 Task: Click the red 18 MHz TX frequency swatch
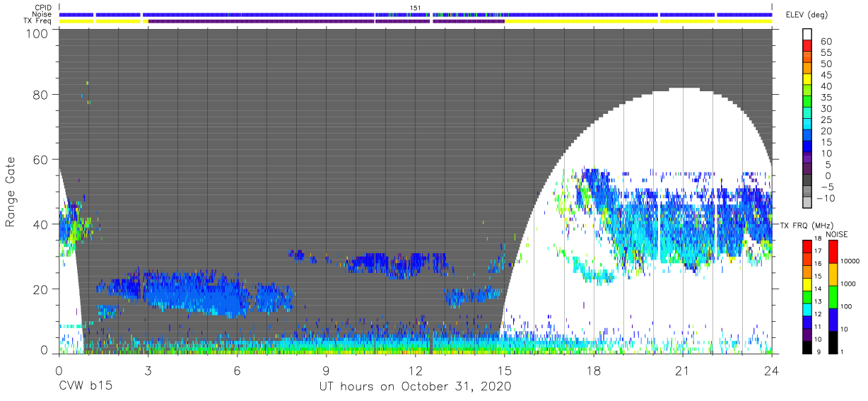pos(807,245)
